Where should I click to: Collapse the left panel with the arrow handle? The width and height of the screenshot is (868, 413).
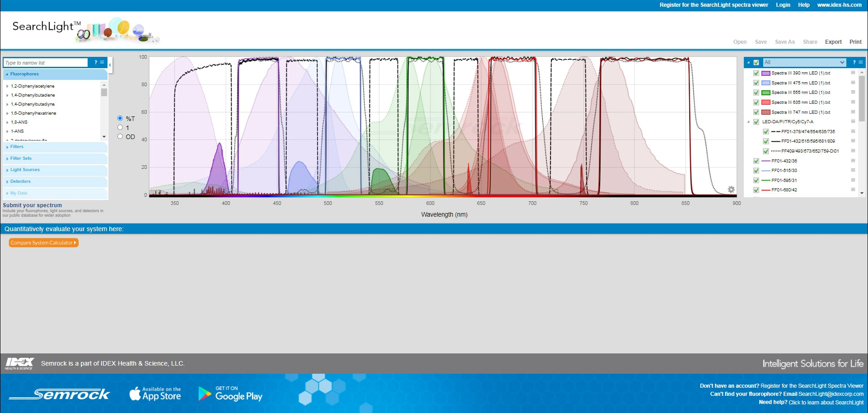coord(110,65)
